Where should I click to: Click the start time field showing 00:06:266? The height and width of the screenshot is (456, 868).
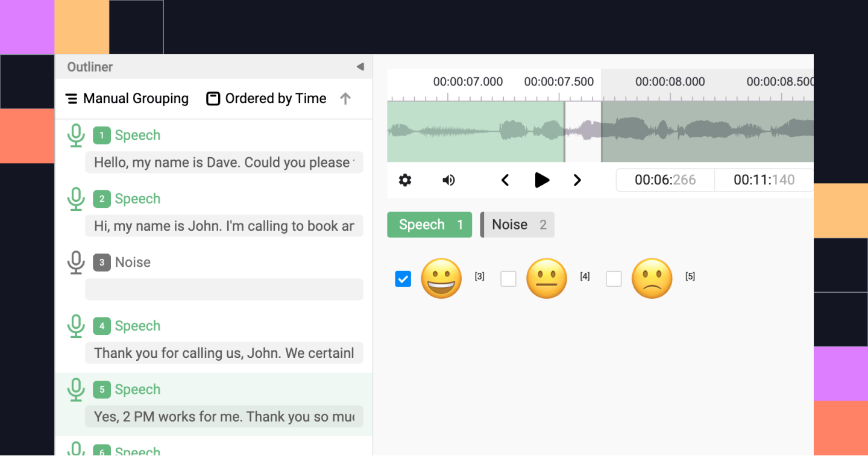coord(665,180)
